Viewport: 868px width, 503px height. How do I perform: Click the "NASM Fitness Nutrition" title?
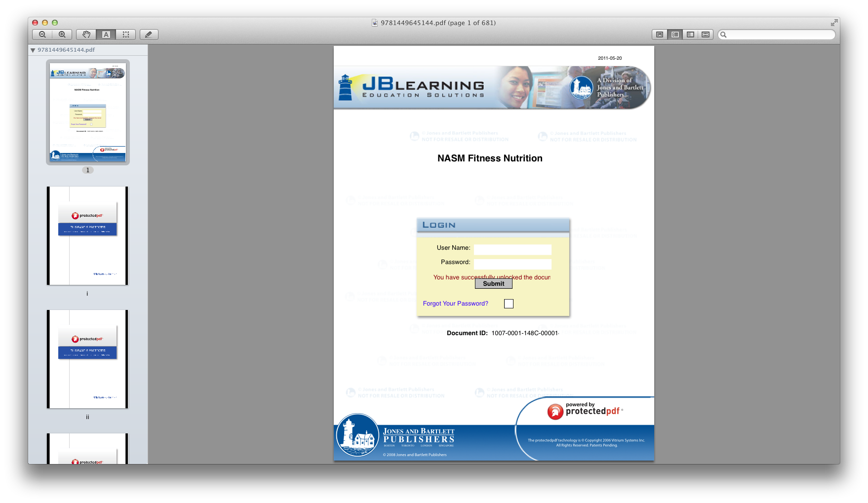coord(490,158)
